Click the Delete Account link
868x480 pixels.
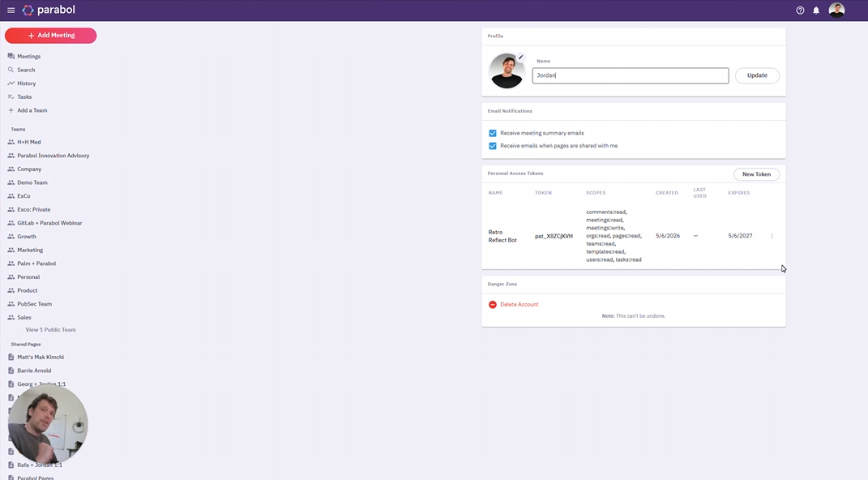coord(520,305)
